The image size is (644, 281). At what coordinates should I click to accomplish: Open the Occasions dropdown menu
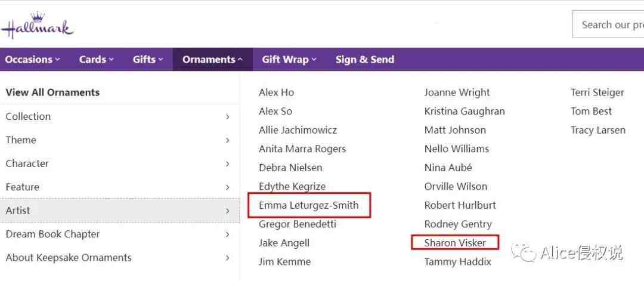(x=32, y=60)
